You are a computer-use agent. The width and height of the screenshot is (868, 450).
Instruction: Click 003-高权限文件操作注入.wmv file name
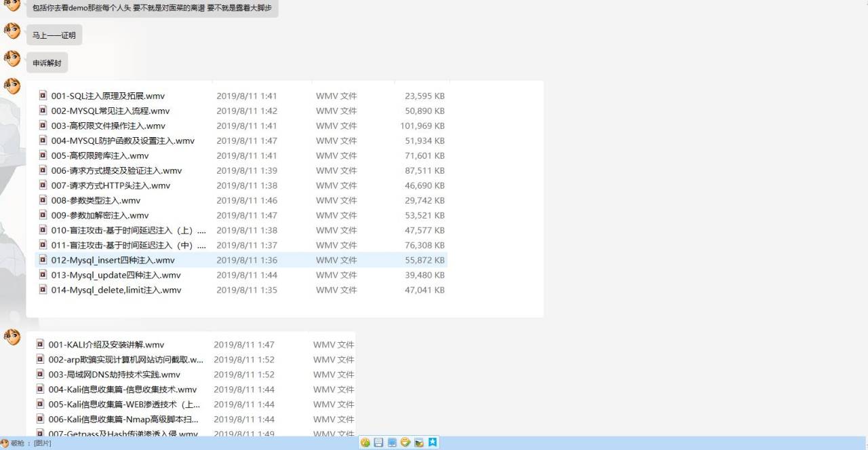click(x=108, y=126)
